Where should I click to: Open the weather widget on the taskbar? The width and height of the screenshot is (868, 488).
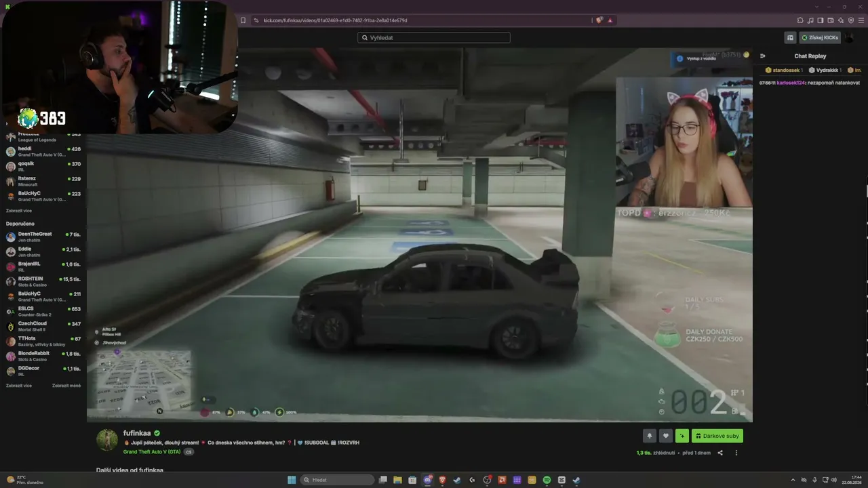click(x=24, y=480)
